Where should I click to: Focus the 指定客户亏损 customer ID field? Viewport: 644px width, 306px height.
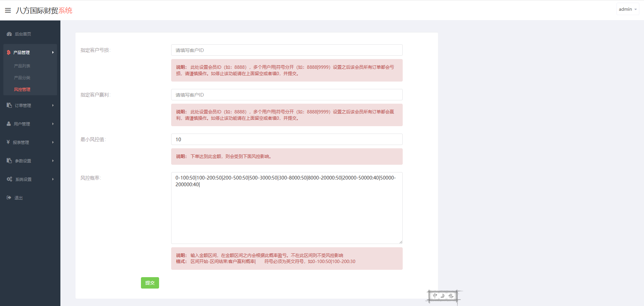(x=287, y=50)
